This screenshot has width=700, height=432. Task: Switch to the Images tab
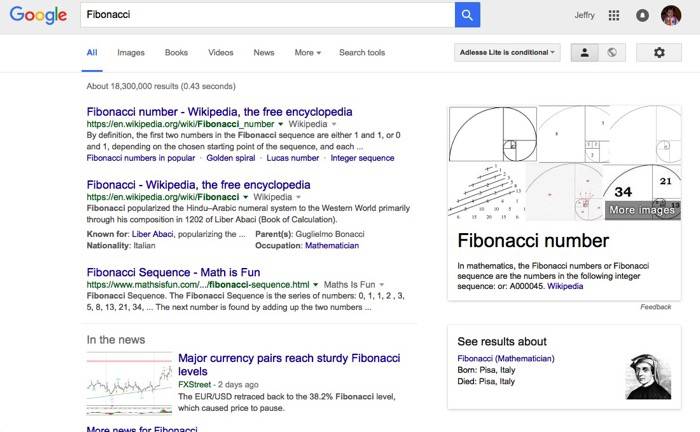[x=131, y=52]
